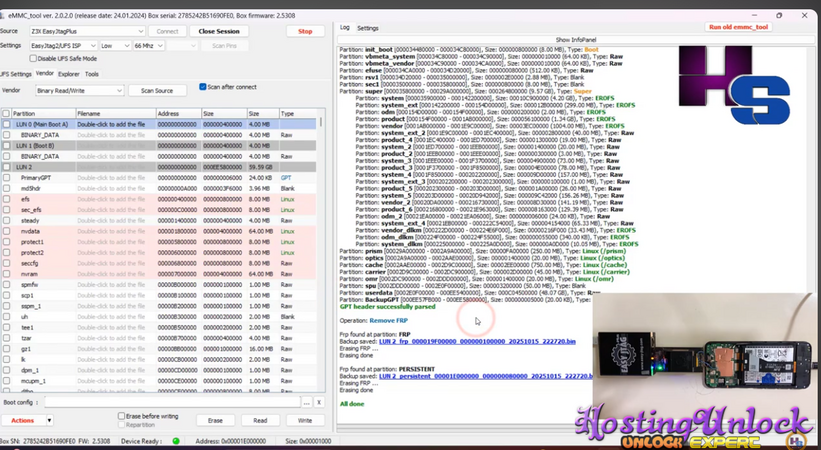The width and height of the screenshot is (821, 450).
Task: Click Run old emmc_tool button
Action: point(738,27)
